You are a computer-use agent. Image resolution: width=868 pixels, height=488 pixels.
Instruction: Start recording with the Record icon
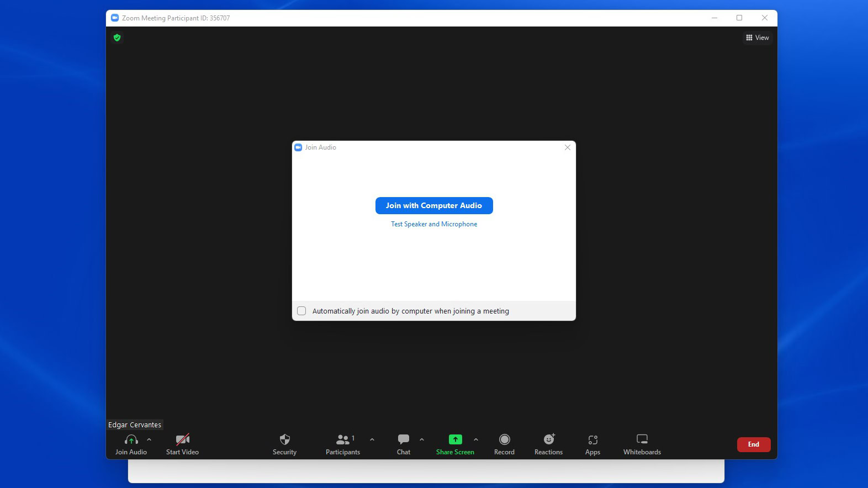click(x=505, y=439)
